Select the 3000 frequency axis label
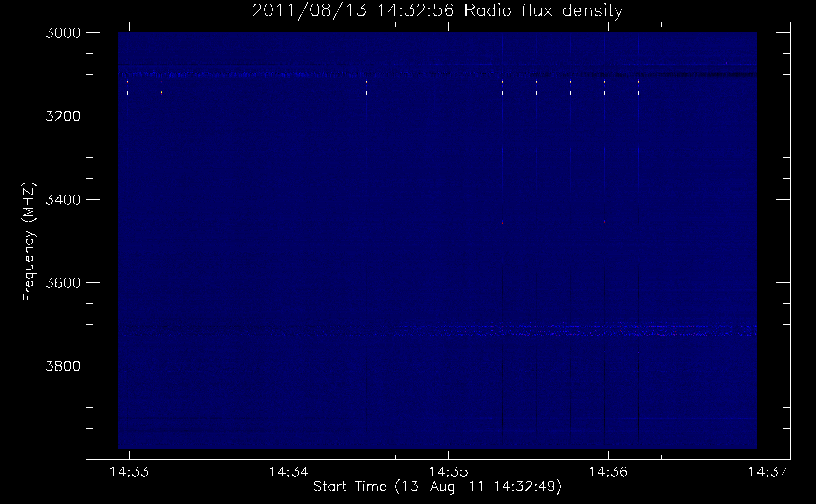Screen dimensions: 816x504 tap(63, 33)
